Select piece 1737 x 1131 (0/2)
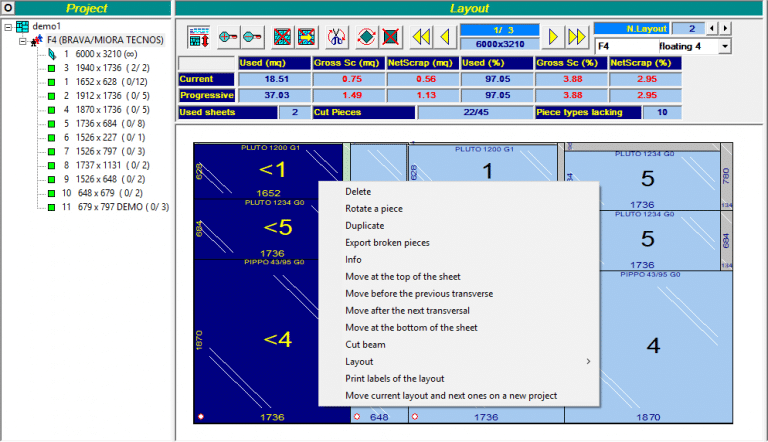 [x=106, y=165]
